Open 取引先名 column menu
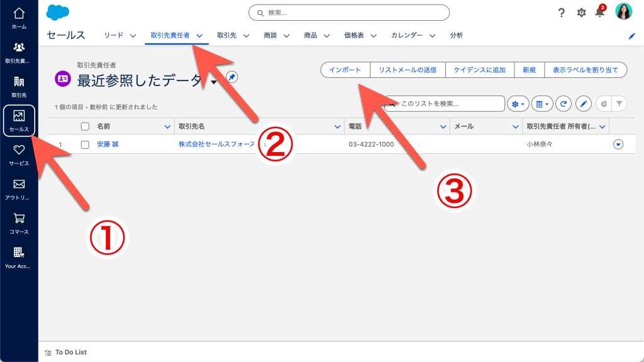This screenshot has height=362, width=644. point(337,127)
